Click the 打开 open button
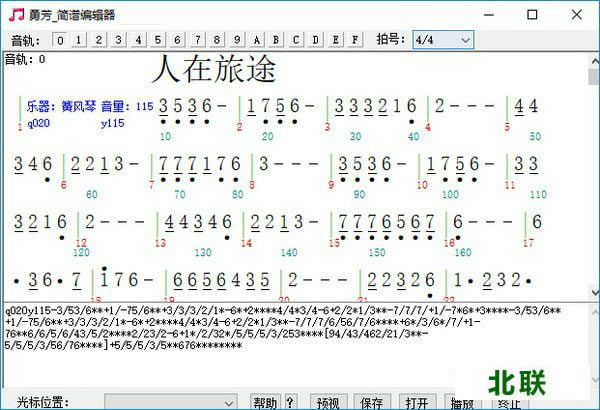 417,403
